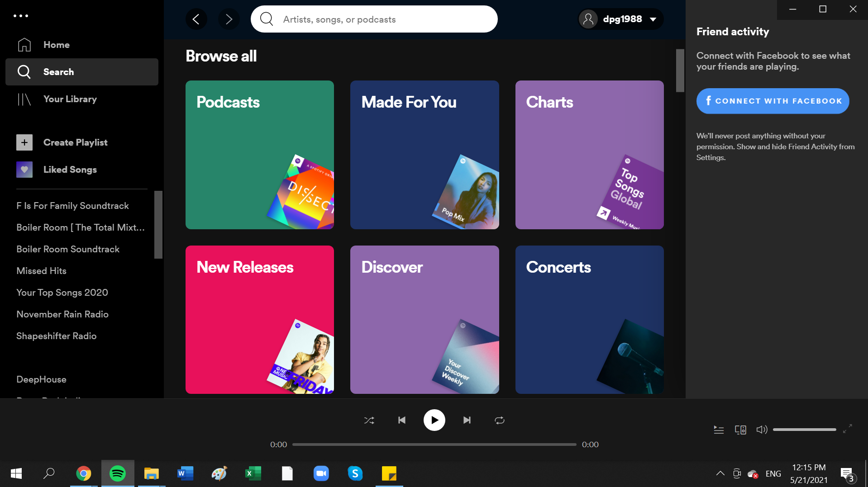Open the three-dot app menu
Image resolution: width=868 pixels, height=487 pixels.
coord(21,16)
